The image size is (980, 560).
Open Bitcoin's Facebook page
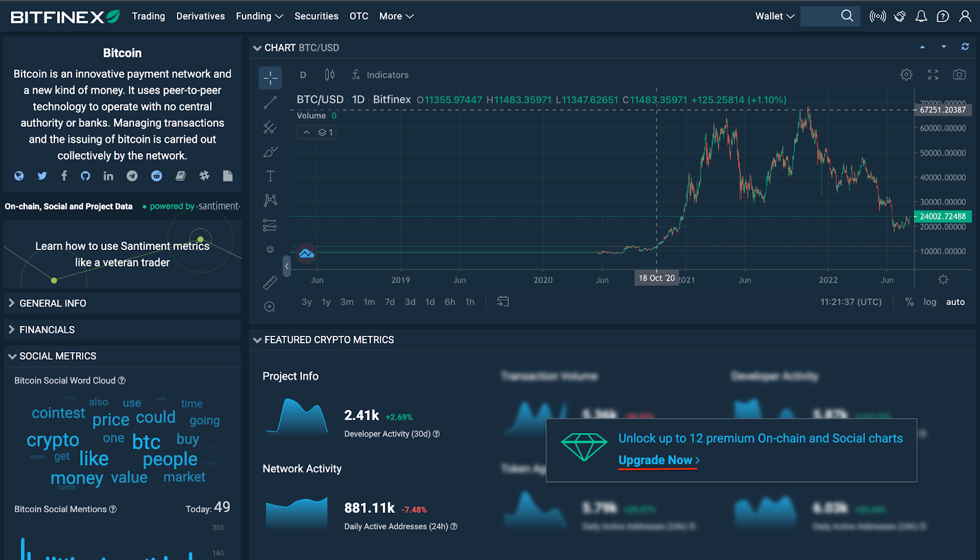tap(64, 176)
